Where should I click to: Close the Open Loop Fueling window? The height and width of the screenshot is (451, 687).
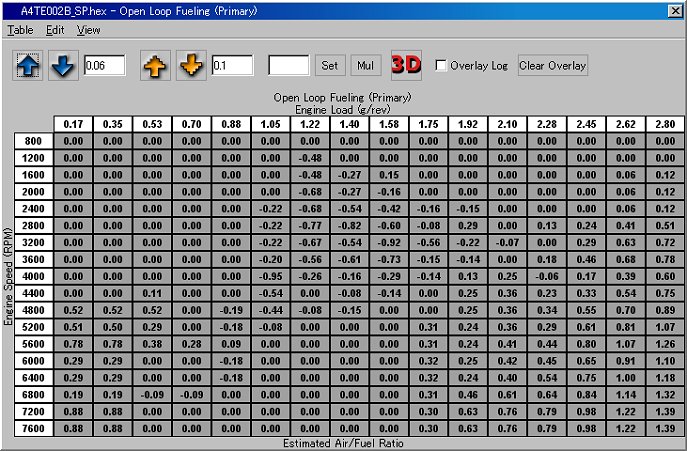point(676,10)
